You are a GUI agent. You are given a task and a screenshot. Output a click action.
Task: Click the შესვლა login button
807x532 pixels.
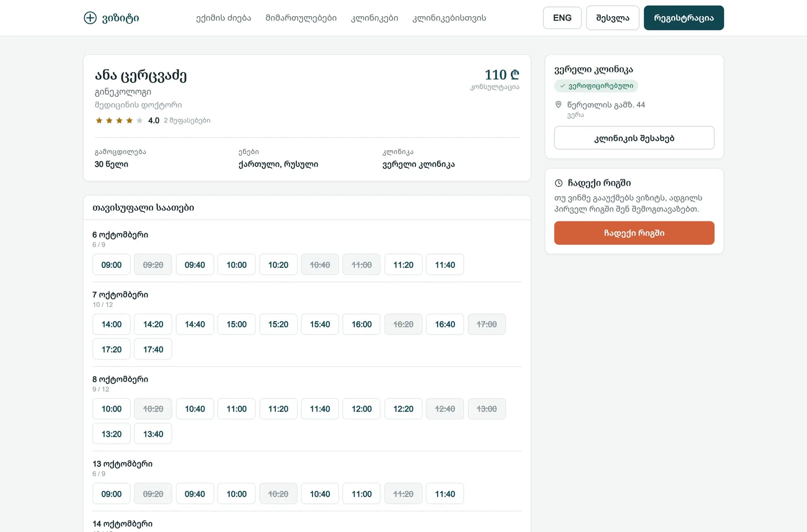click(613, 18)
